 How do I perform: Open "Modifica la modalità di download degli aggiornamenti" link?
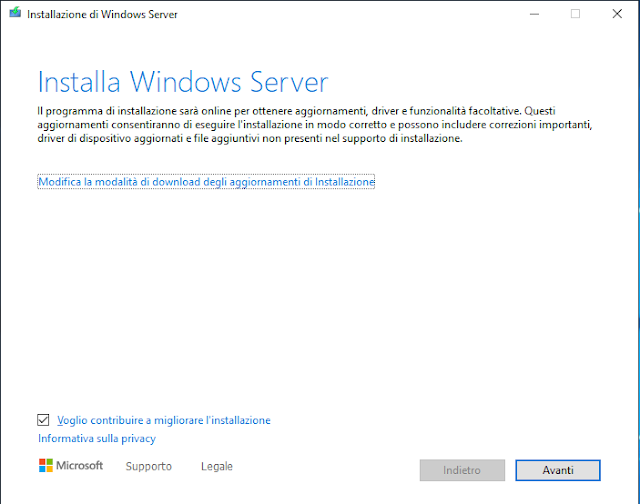206,182
